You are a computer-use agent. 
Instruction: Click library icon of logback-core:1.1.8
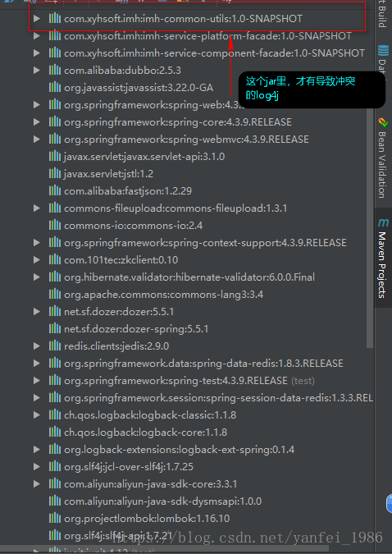point(55,432)
